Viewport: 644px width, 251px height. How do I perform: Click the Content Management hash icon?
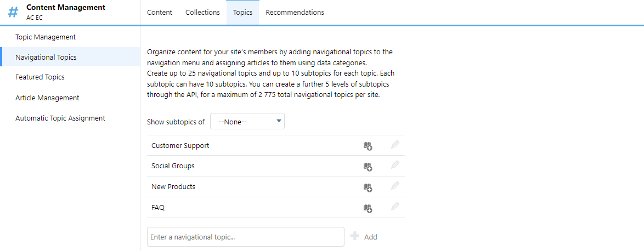(13, 12)
